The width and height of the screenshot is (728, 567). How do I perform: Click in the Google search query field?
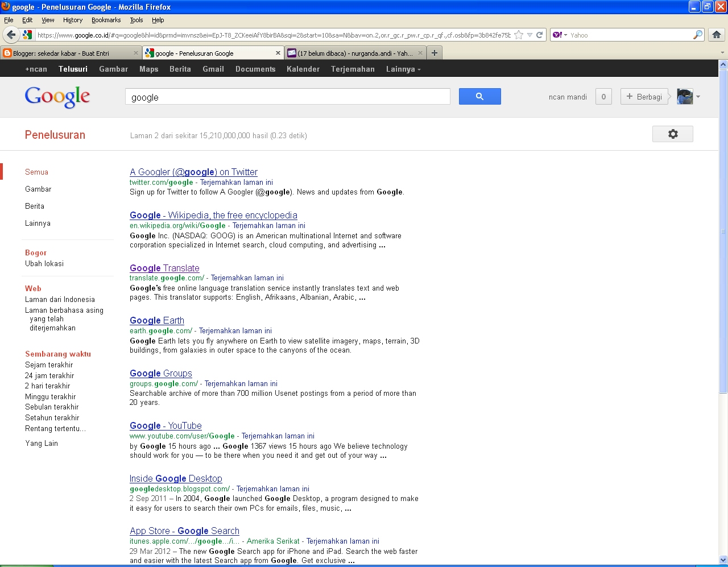click(287, 97)
